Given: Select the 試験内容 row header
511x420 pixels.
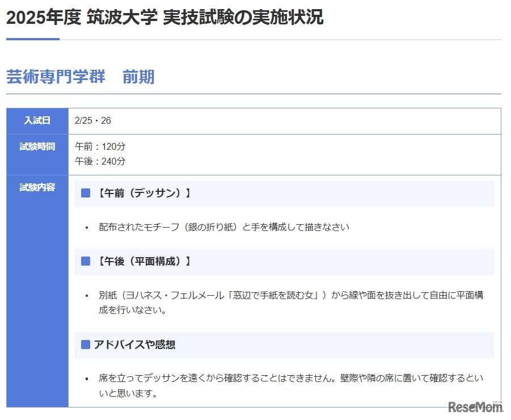Looking at the screenshot, I should pos(36,187).
